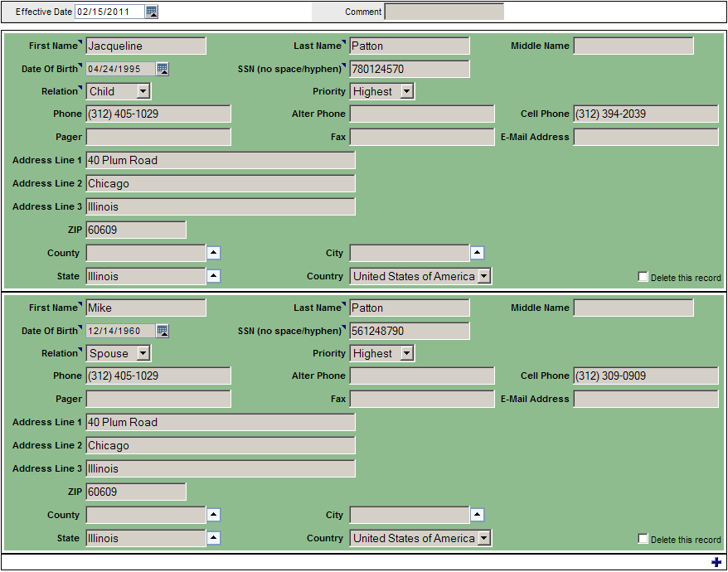Click Last Name field in Mike's record

pyautogui.click(x=410, y=308)
